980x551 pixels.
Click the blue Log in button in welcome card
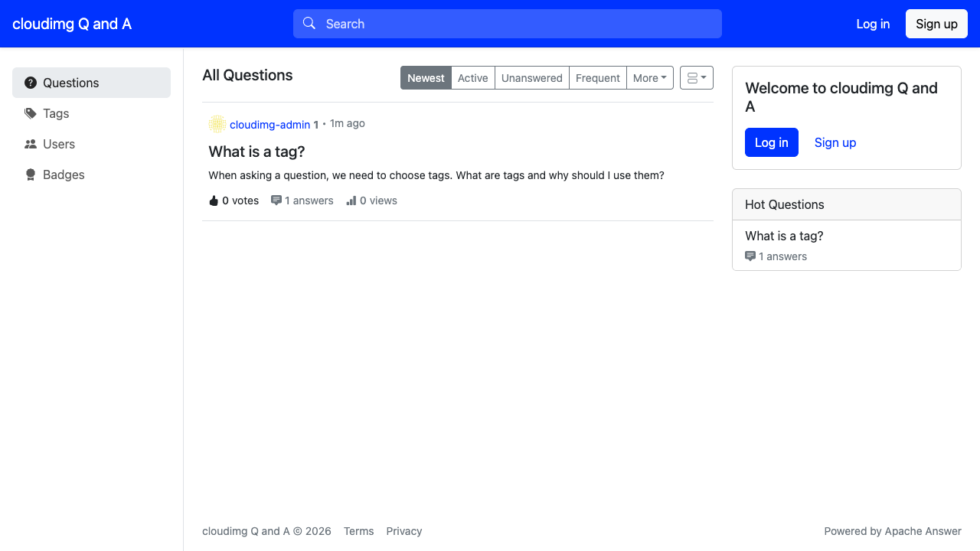coord(772,142)
